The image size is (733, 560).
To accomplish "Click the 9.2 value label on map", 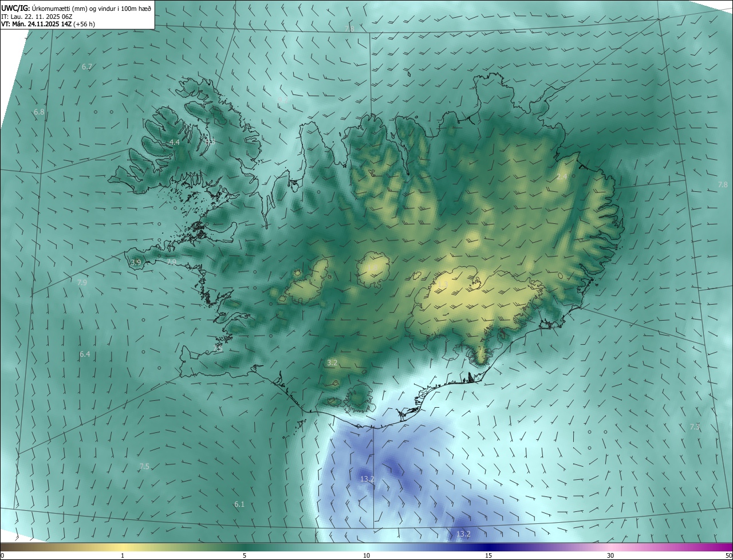I will (x=283, y=100).
